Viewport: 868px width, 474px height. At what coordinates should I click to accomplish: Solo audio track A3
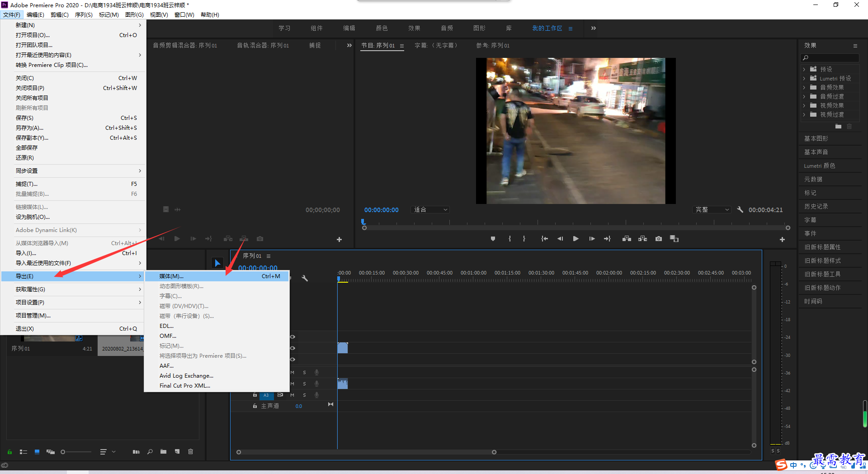pyautogui.click(x=304, y=395)
